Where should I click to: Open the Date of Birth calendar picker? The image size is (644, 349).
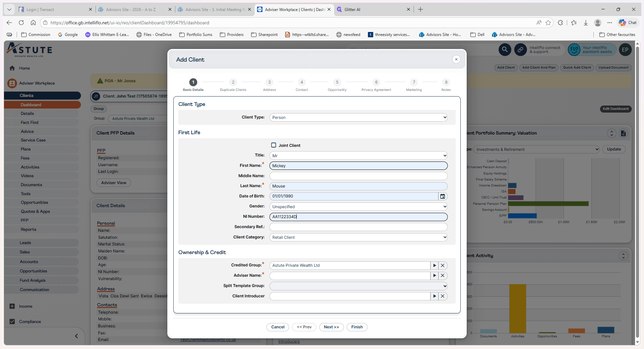pyautogui.click(x=442, y=196)
